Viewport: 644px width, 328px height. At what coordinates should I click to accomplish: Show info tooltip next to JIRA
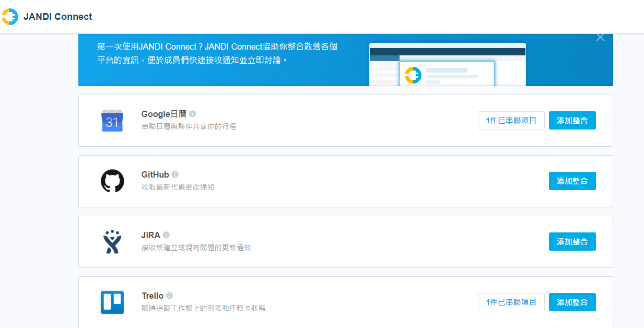click(x=166, y=235)
